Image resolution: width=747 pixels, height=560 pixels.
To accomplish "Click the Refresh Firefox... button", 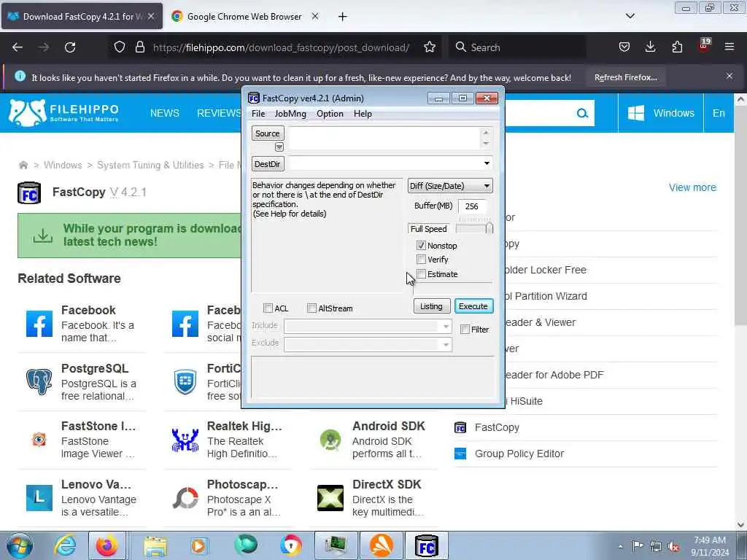I will 625,77.
